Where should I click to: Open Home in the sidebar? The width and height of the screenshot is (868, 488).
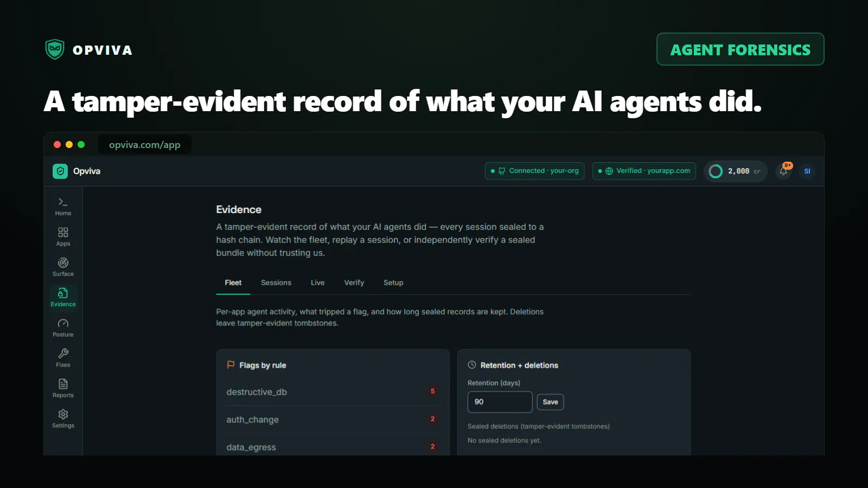coord(63,207)
